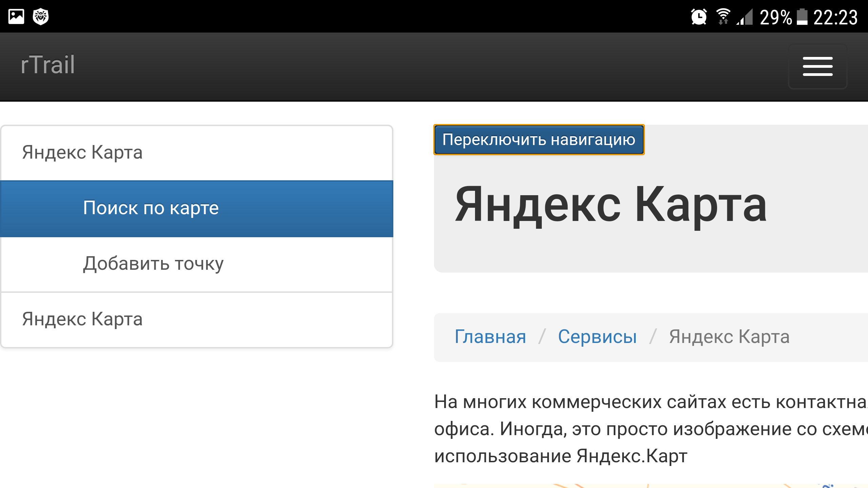Tap the battery indicator icon

802,17
